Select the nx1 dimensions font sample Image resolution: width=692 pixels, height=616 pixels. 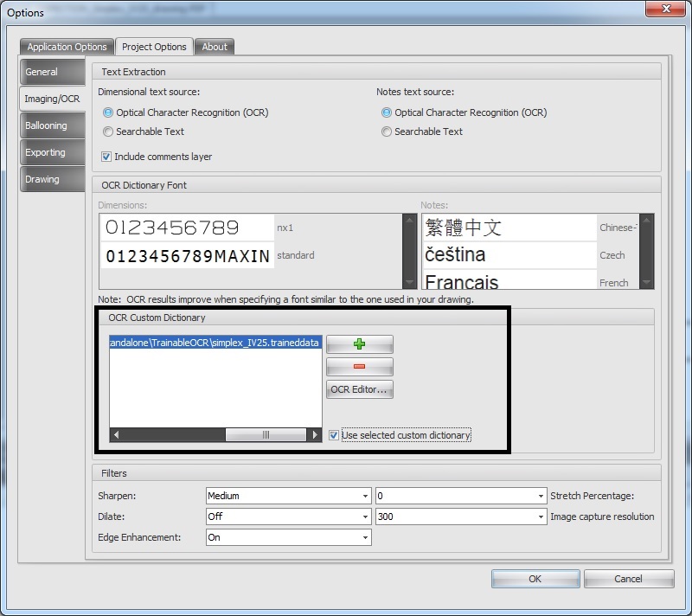187,228
